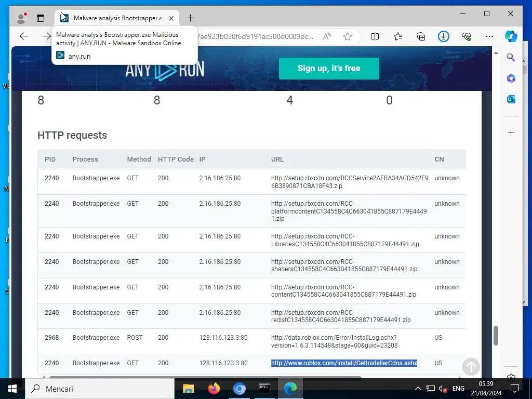
Task: Click the Edge taskbar icon
Action: coord(290,389)
